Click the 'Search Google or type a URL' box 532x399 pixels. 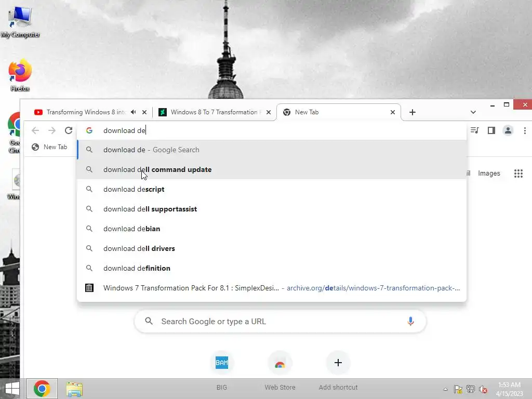pyautogui.click(x=280, y=321)
